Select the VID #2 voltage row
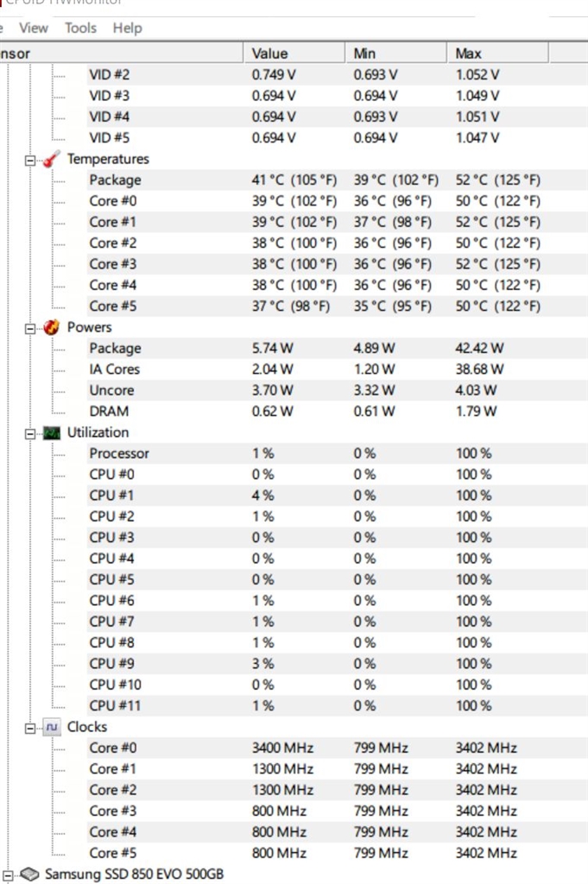Screen dimensions: 588x884 [x=109, y=74]
